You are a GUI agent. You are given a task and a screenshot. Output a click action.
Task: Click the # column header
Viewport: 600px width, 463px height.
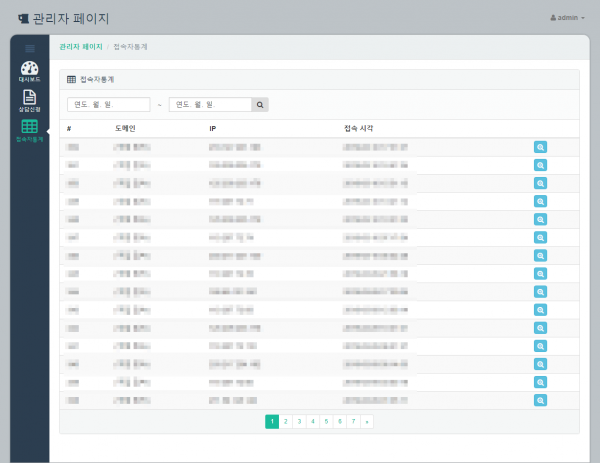(x=69, y=129)
